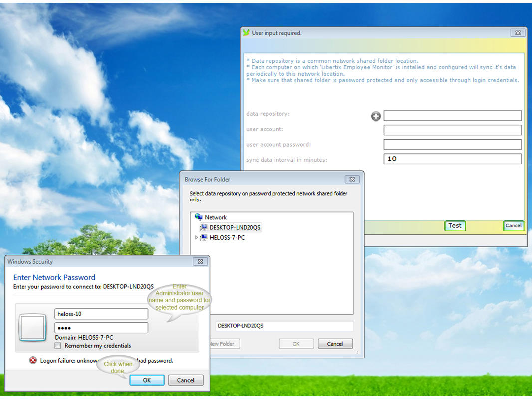This screenshot has width=532, height=399.
Task: Click the plus icon beside data repository
Action: pyautogui.click(x=376, y=116)
